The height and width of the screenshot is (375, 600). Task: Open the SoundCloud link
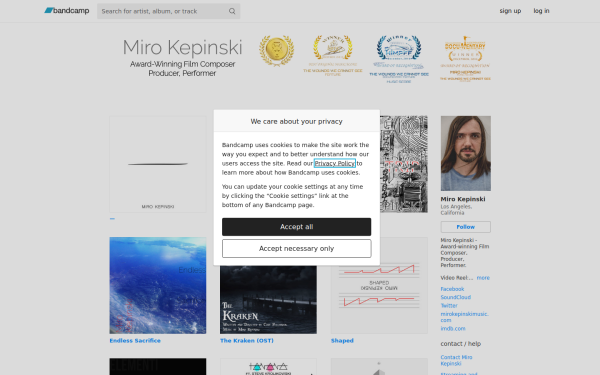pos(455,297)
